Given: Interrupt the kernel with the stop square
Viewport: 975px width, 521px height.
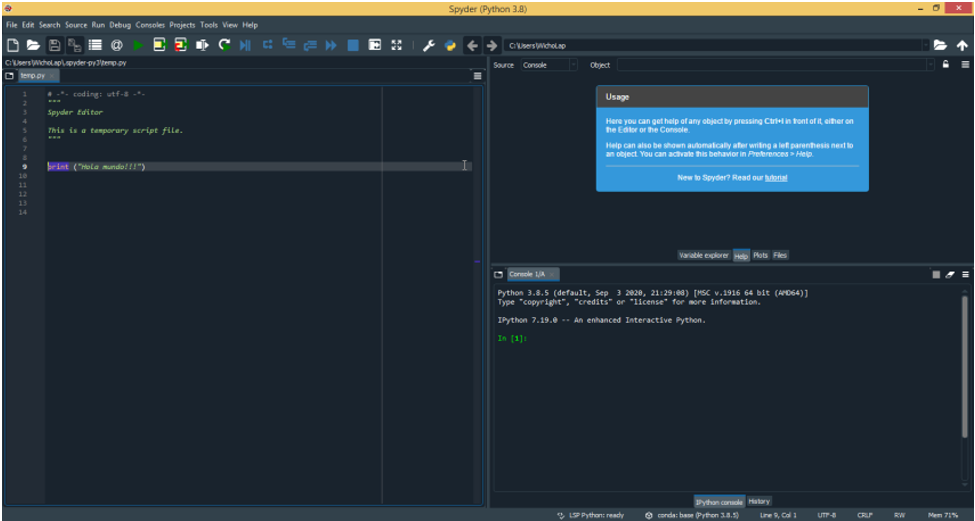Looking at the screenshot, I should 936,274.
